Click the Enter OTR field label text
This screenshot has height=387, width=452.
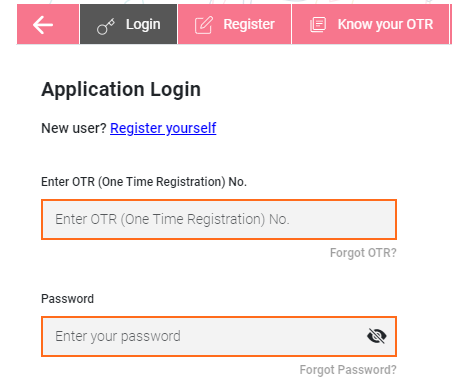[x=144, y=182]
